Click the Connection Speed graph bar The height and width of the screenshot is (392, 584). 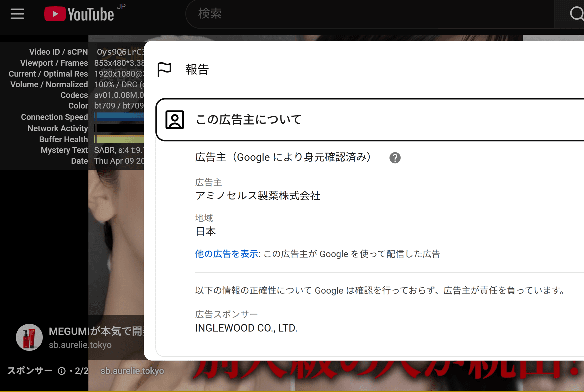[x=119, y=116]
